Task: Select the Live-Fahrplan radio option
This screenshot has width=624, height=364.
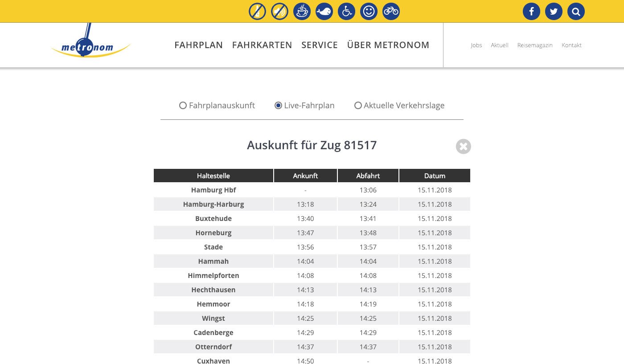Action: click(x=278, y=106)
